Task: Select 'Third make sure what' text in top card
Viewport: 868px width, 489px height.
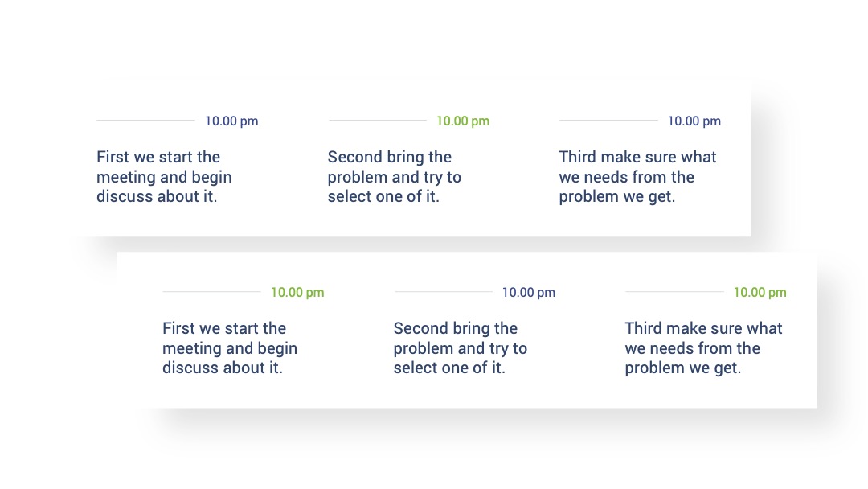Action: pyautogui.click(x=637, y=157)
